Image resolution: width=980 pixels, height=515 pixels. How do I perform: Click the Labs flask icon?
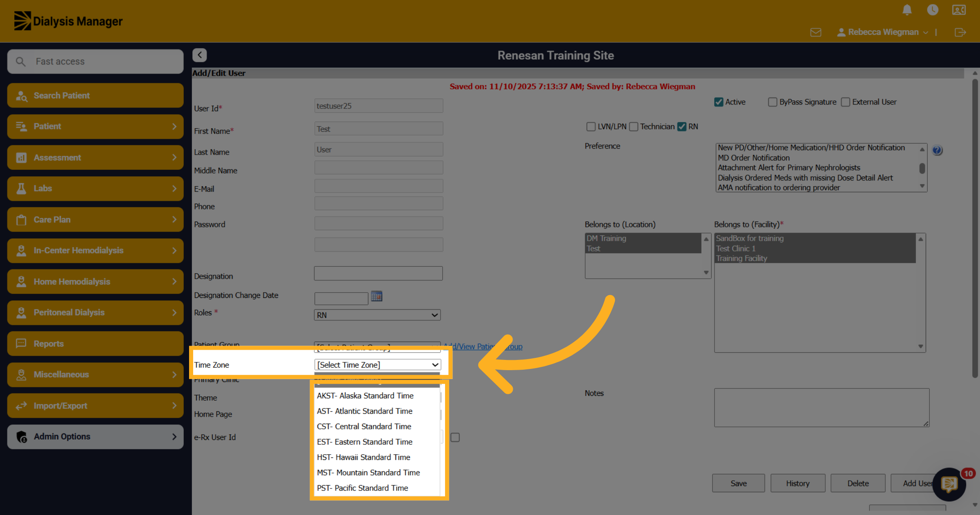click(x=21, y=189)
